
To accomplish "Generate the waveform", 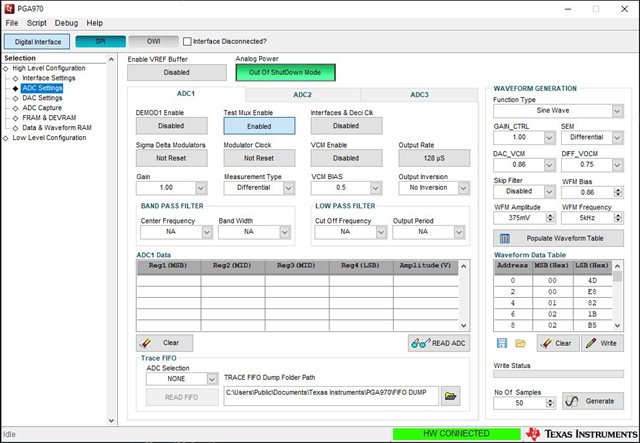I will 593,401.
